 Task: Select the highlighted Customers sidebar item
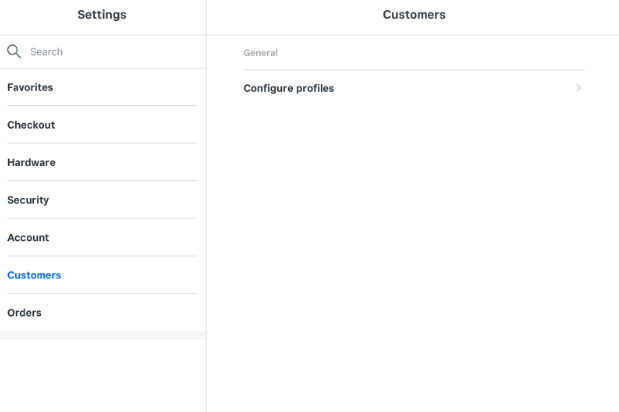pos(34,275)
